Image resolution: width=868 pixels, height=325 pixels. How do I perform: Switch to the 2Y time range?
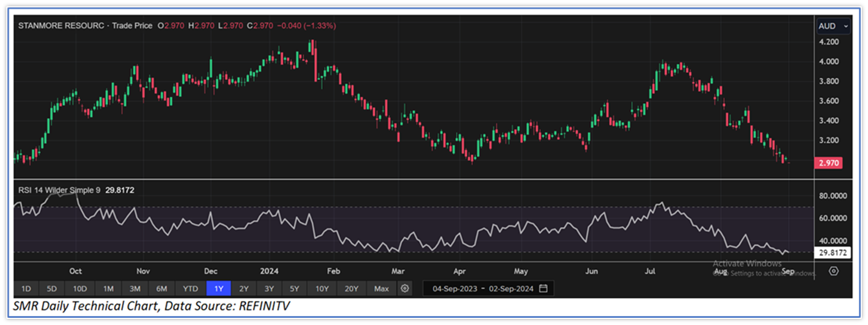coord(244,289)
